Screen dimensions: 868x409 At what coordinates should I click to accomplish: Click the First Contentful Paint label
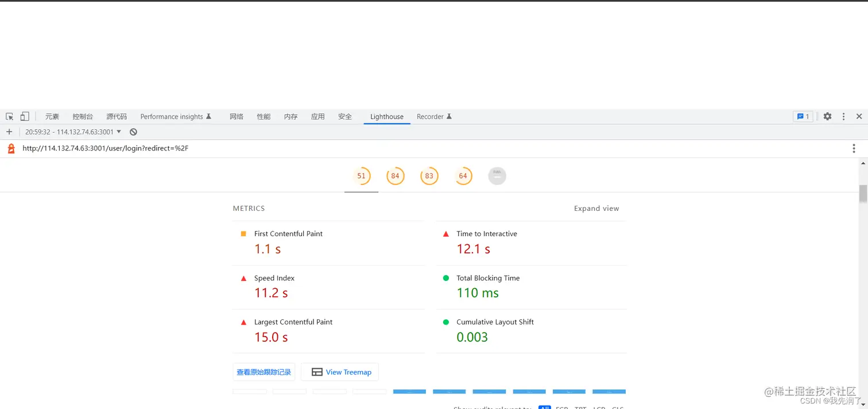288,234
